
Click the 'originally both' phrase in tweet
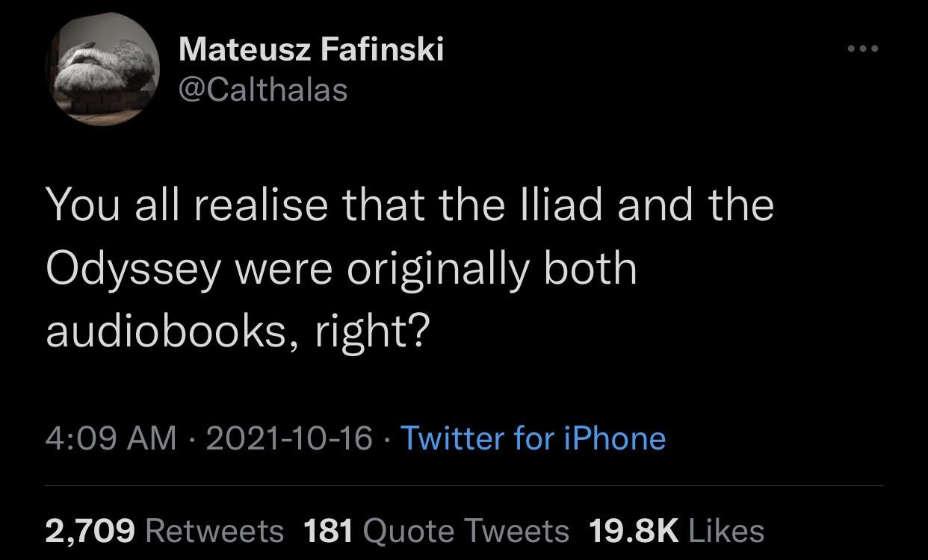pos(490,270)
